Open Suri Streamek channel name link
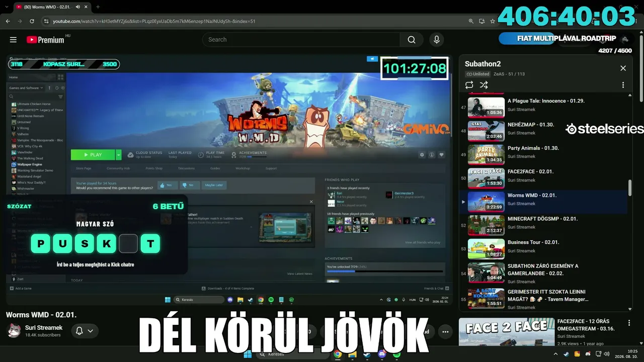Screen dimensions: 644x362 [x=44, y=328]
